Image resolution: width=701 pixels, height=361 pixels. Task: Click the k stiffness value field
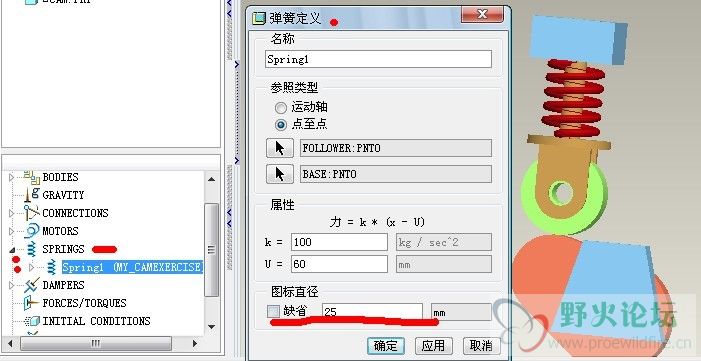(x=339, y=242)
